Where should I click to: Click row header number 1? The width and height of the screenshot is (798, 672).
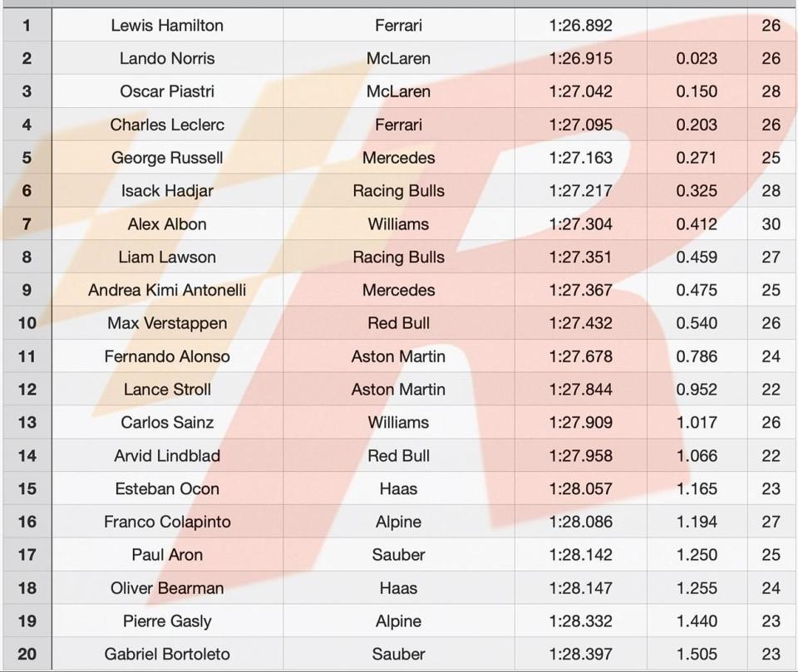[x=27, y=25]
